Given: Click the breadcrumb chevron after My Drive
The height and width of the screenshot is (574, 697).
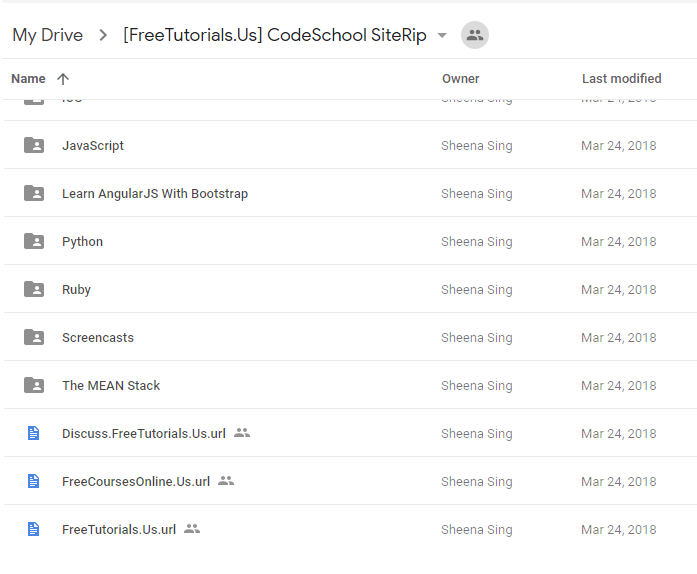Looking at the screenshot, I should [x=103, y=35].
